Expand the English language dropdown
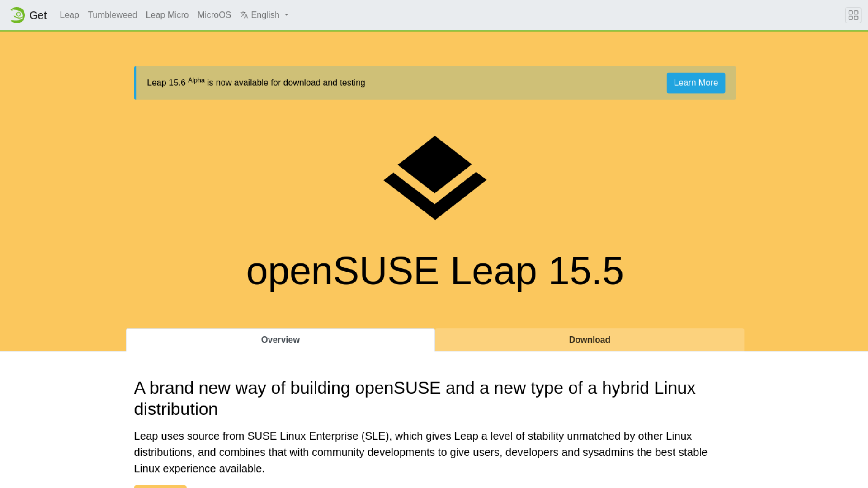 coord(265,15)
